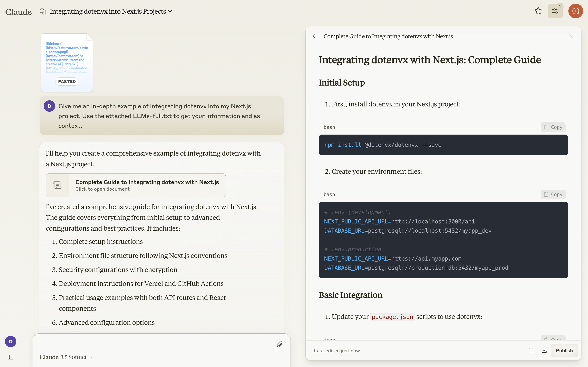
Task: Click the Claude logo home link
Action: click(x=18, y=12)
